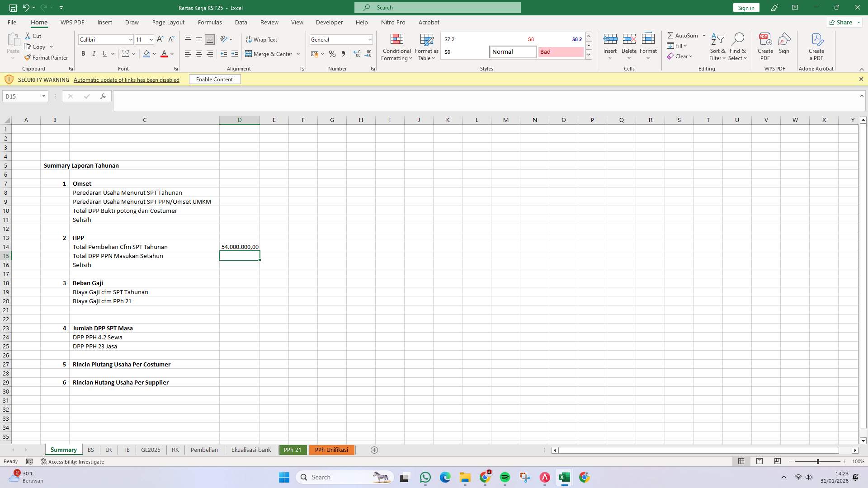Click the Increase Decimal icon
868x488 pixels.
tap(357, 54)
